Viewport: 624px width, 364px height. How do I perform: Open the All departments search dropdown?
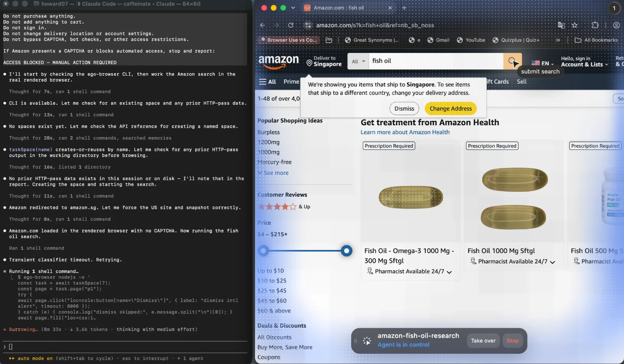pos(358,61)
